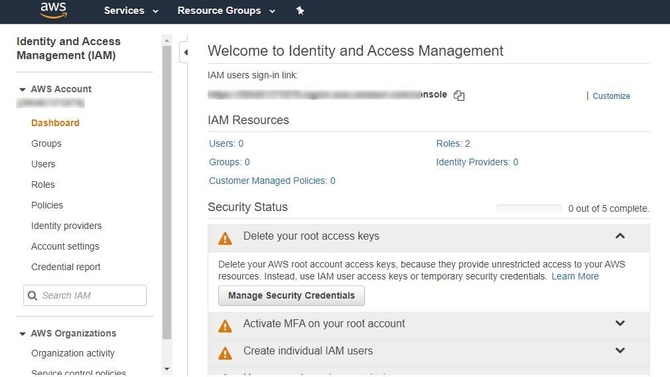670x377 pixels.
Task: Click the Customize sign-in link
Action: coord(611,96)
